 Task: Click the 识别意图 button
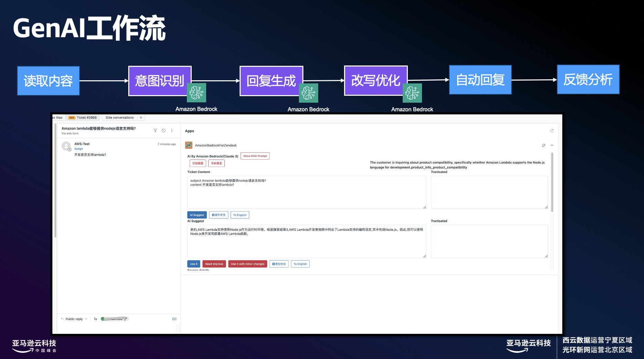(198, 163)
